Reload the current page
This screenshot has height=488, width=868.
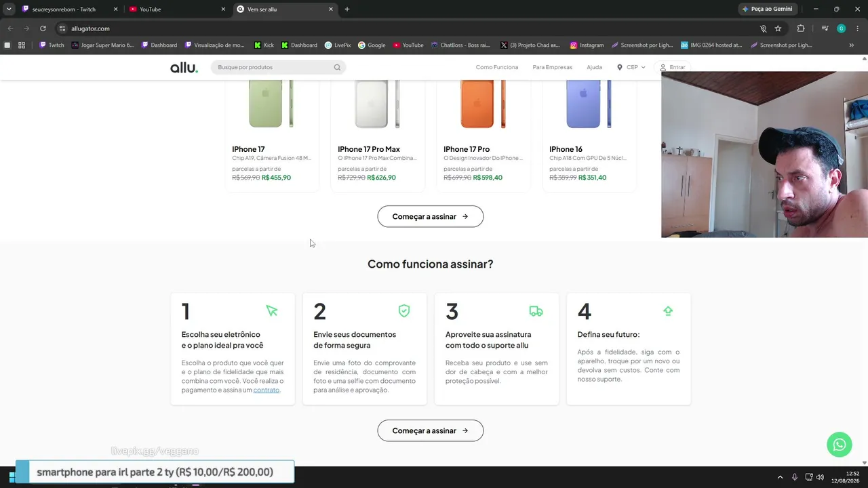click(x=43, y=28)
